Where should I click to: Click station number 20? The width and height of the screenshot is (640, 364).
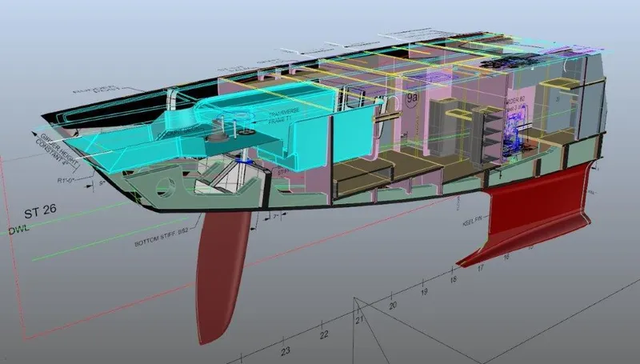point(393,306)
